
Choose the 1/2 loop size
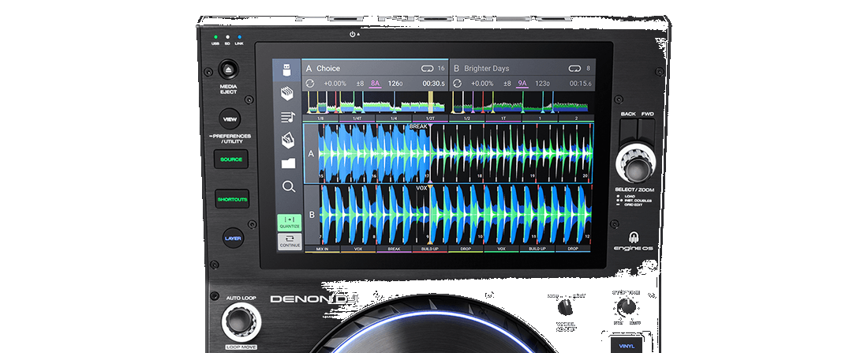(466, 118)
